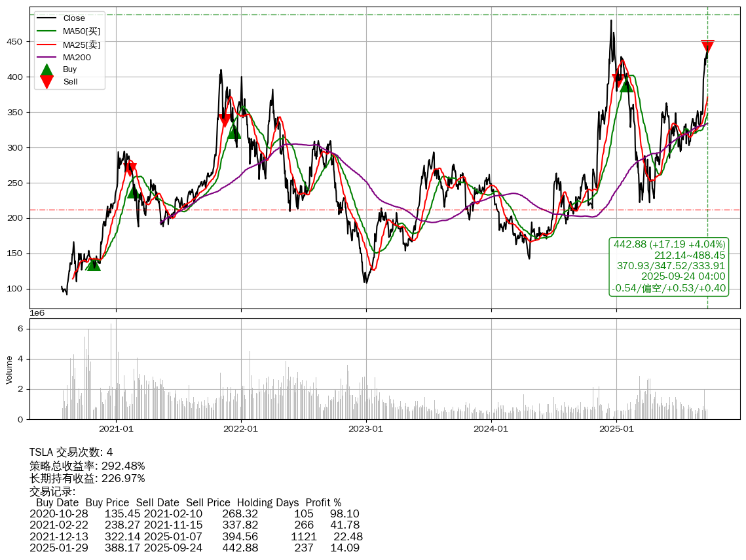Click the red MA25[卖] line sample in the legend
The height and width of the screenshot is (560, 746).
(x=47, y=45)
